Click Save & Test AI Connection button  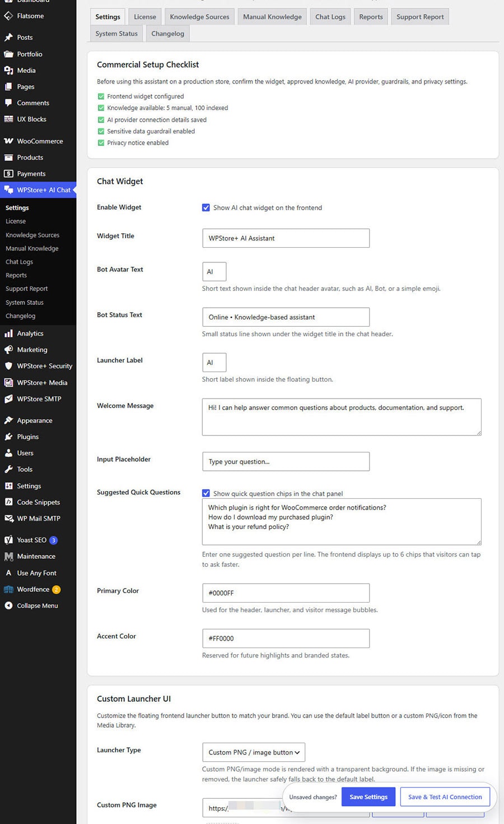[x=445, y=797]
